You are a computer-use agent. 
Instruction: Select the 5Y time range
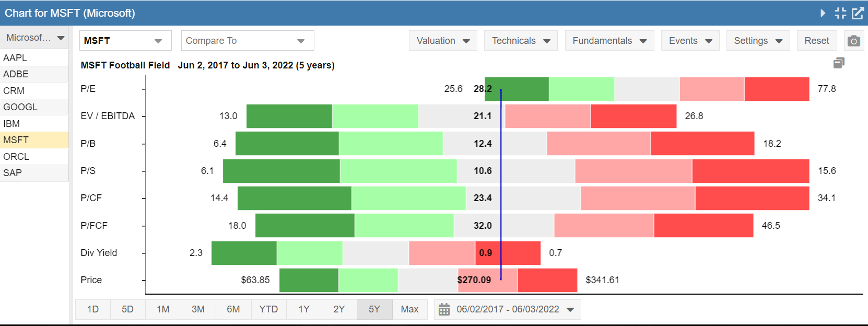pos(374,309)
